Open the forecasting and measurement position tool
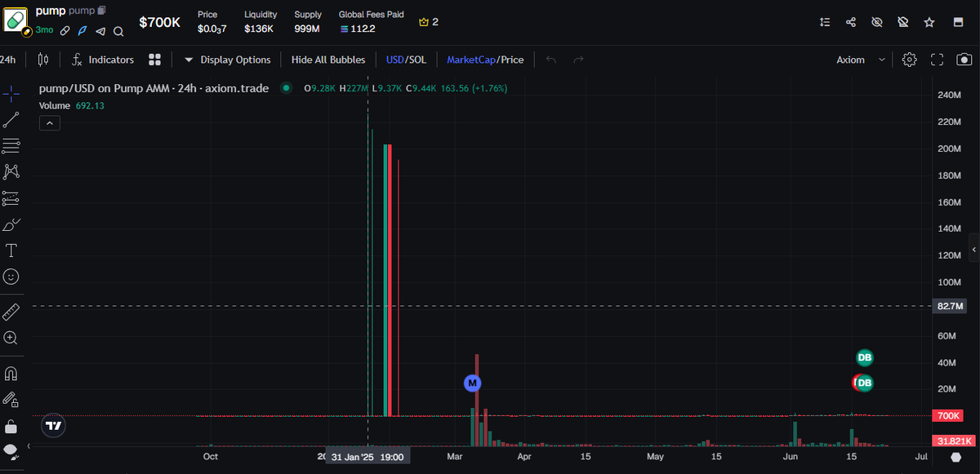Viewport: 980px width, 474px height. [11, 198]
